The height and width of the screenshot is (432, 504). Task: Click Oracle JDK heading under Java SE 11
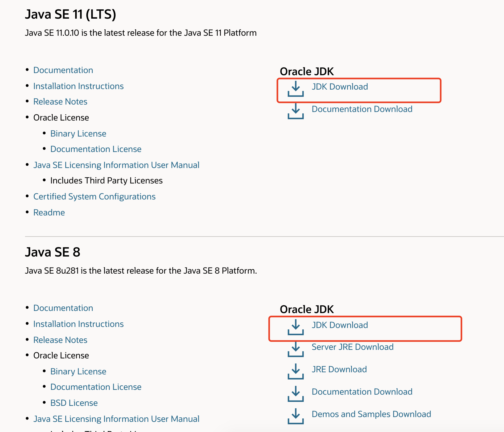point(307,71)
